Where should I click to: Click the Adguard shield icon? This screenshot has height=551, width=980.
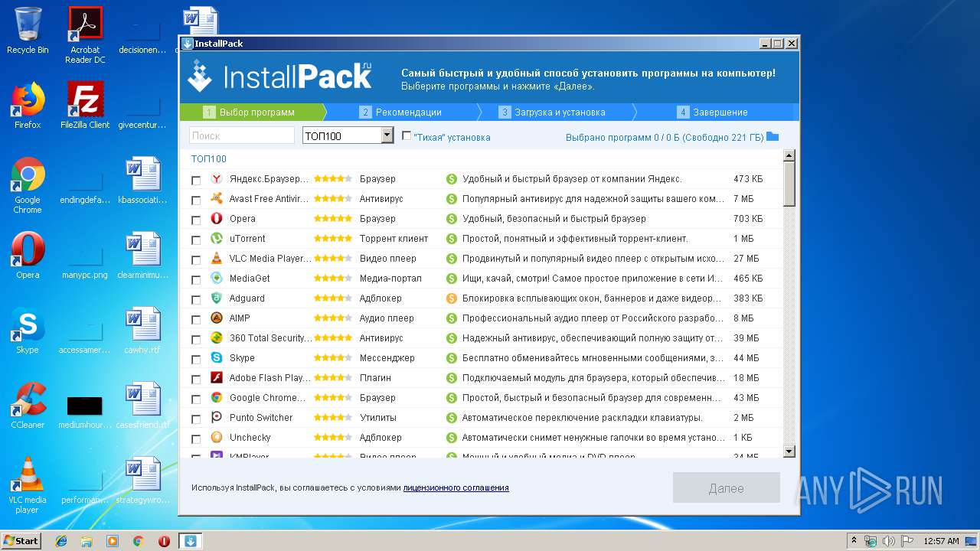217,298
